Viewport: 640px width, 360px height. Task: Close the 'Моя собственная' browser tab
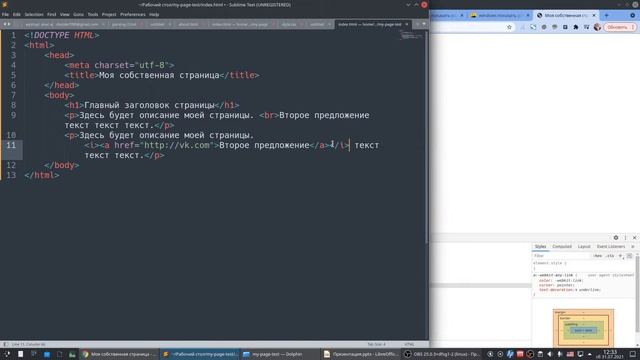594,15
